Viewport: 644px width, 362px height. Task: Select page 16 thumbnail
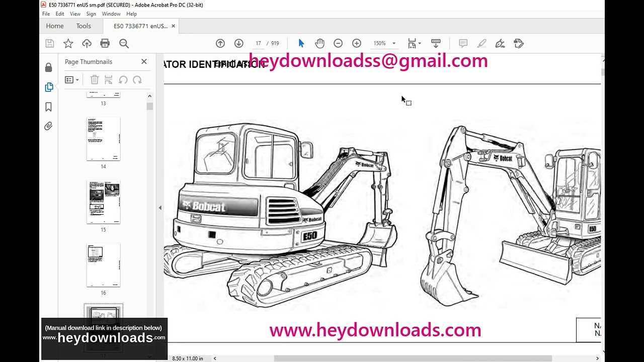click(103, 265)
